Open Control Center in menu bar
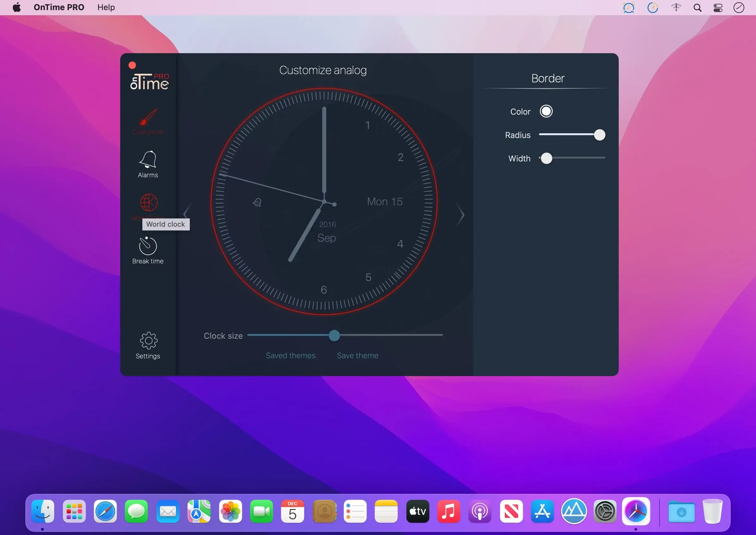The width and height of the screenshot is (756, 535). tap(718, 8)
